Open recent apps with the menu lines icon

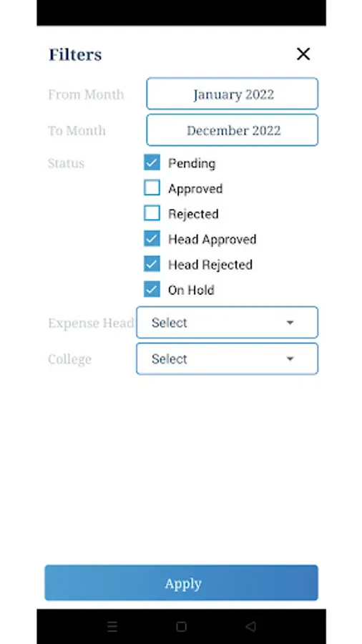tap(112, 626)
